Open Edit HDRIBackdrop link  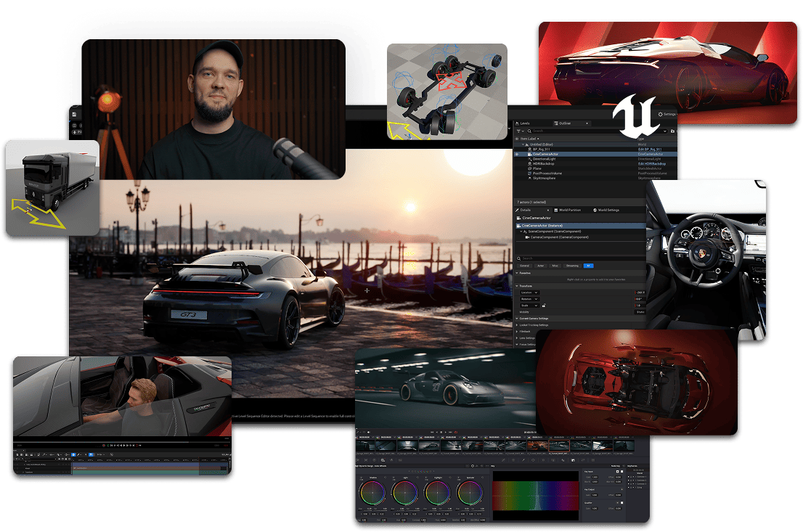coord(652,164)
